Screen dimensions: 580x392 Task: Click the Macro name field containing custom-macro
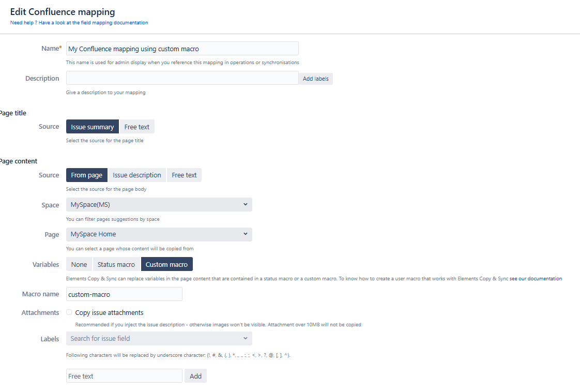pos(124,294)
